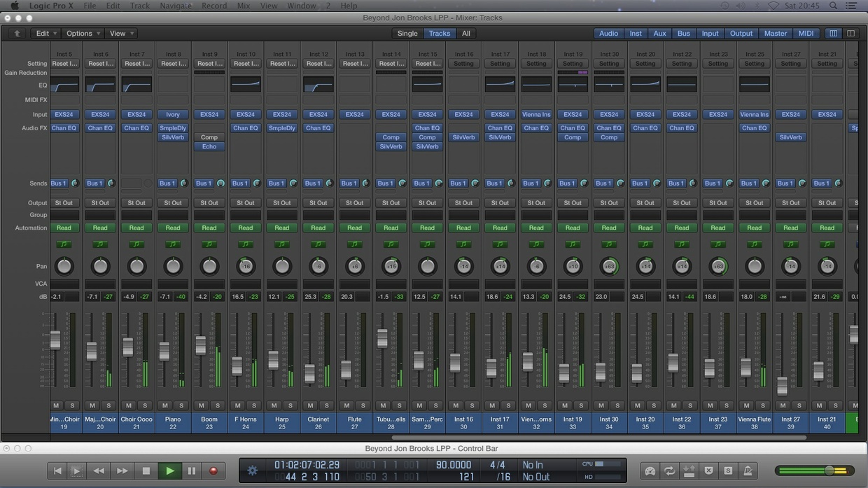Click the instrument icon on Clarinet strip
868x488 pixels.
pyautogui.click(x=318, y=244)
